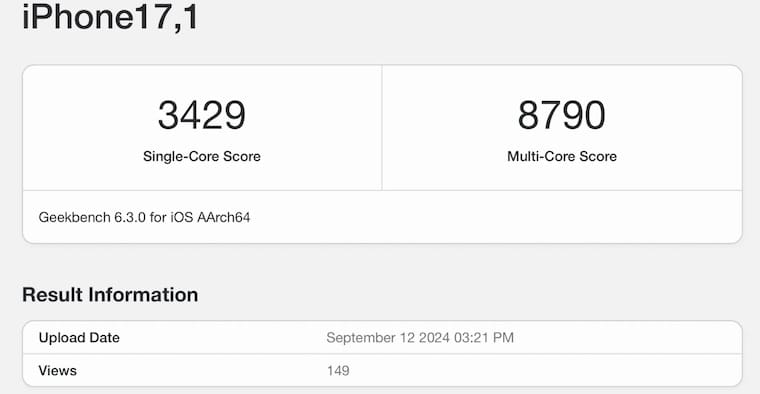Click the year 2024 in upload date
This screenshot has height=394, width=760.
[434, 337]
